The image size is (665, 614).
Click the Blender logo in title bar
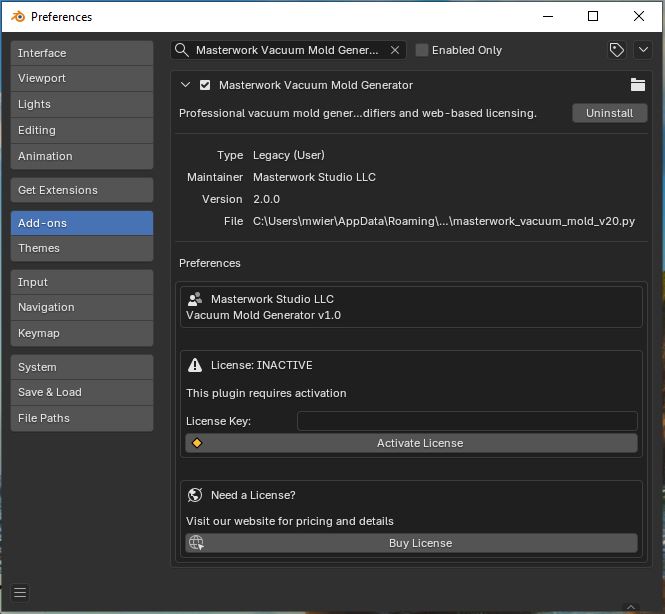18,16
